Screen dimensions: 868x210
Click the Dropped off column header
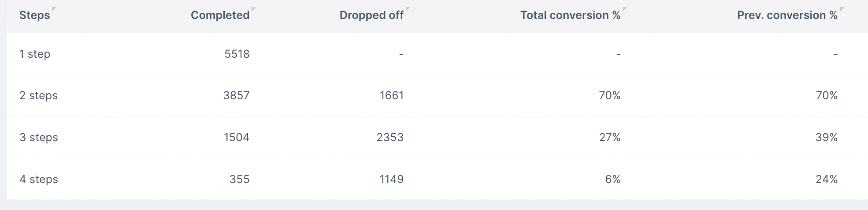(x=371, y=15)
